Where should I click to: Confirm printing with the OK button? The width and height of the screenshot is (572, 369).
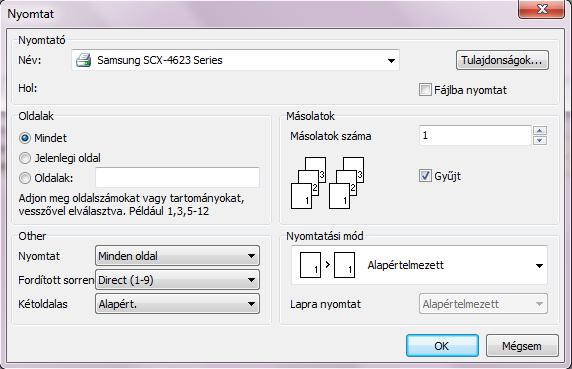pos(442,346)
